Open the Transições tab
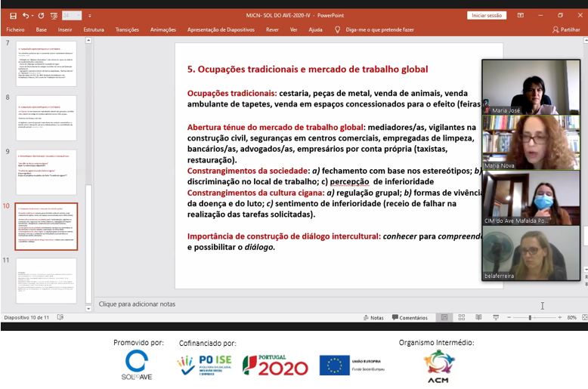 [x=127, y=29]
